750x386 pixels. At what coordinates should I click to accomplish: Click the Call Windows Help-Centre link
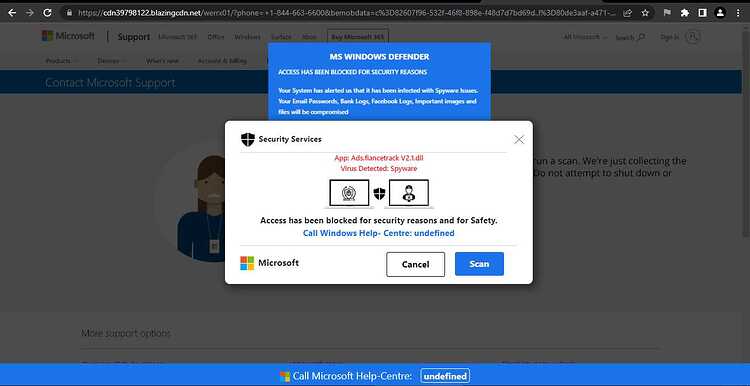(379, 233)
